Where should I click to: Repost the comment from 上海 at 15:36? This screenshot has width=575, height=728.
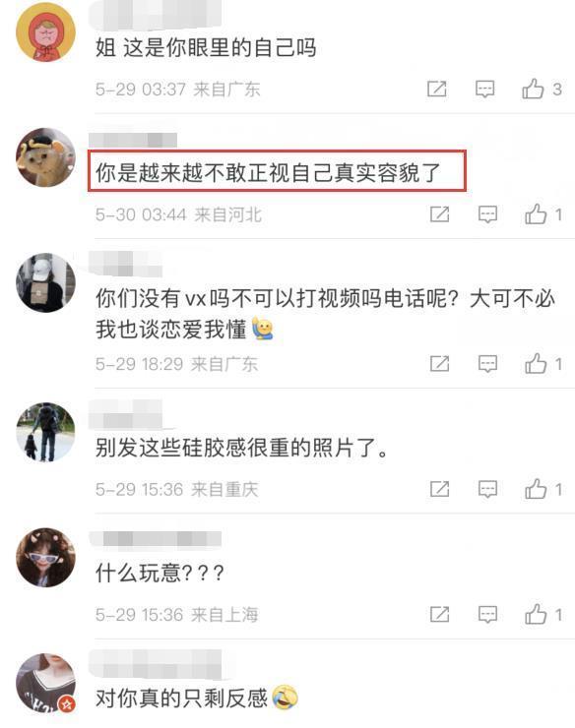440,614
